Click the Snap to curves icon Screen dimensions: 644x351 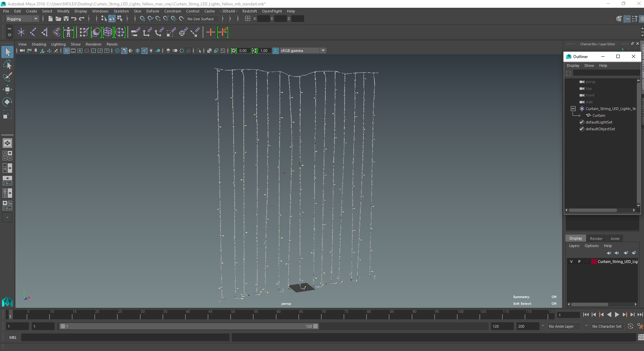click(x=150, y=19)
